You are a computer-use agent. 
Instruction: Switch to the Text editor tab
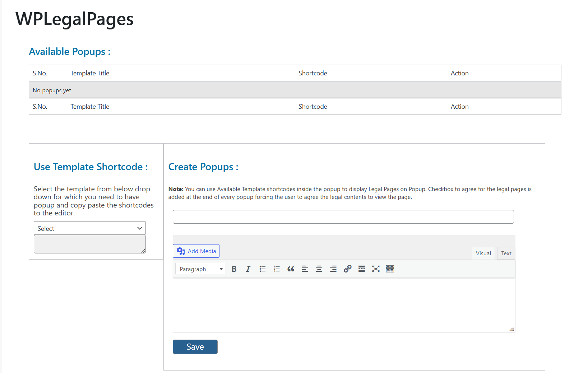tap(506, 253)
